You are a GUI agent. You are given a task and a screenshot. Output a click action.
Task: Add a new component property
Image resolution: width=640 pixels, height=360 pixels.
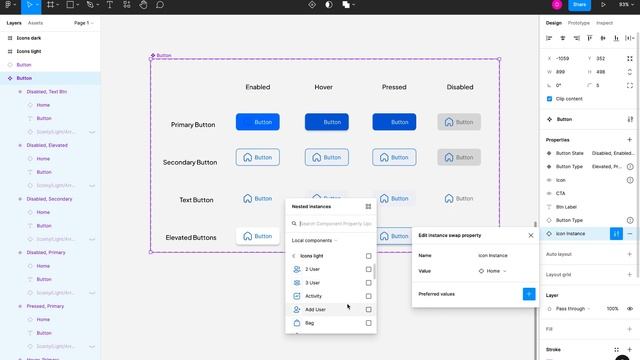pyautogui.click(x=629, y=140)
